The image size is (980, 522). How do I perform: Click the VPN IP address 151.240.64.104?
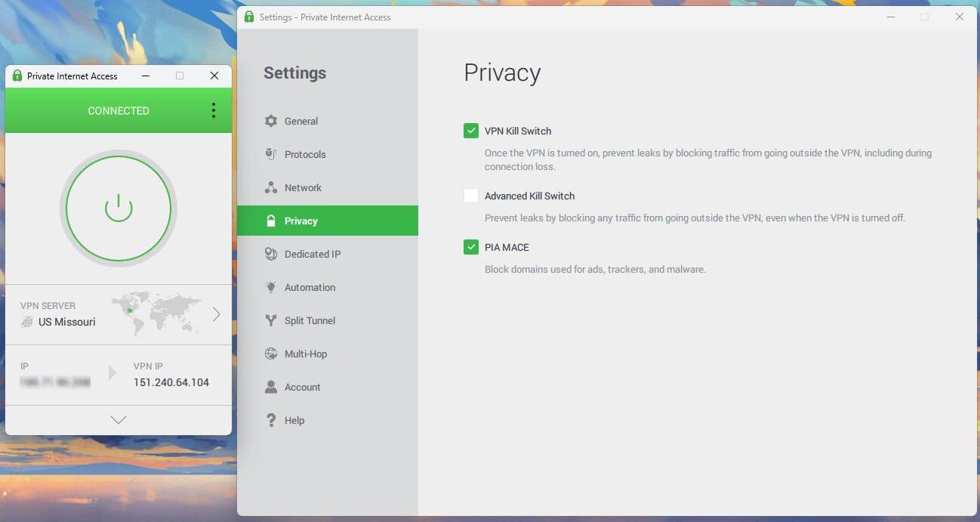(x=171, y=382)
